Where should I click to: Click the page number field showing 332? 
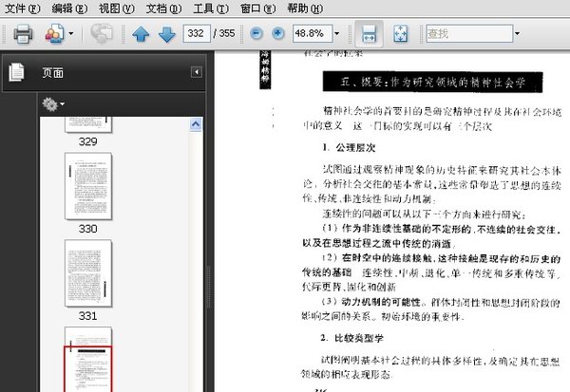[197, 34]
